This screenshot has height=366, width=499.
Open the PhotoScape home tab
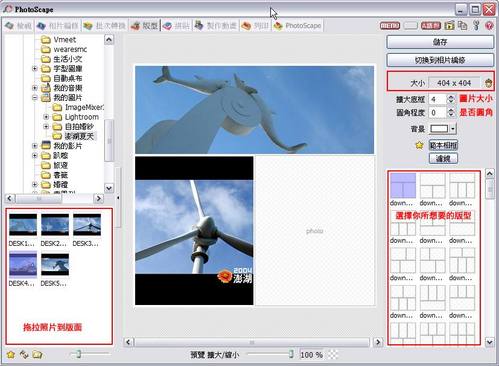pyautogui.click(x=297, y=26)
